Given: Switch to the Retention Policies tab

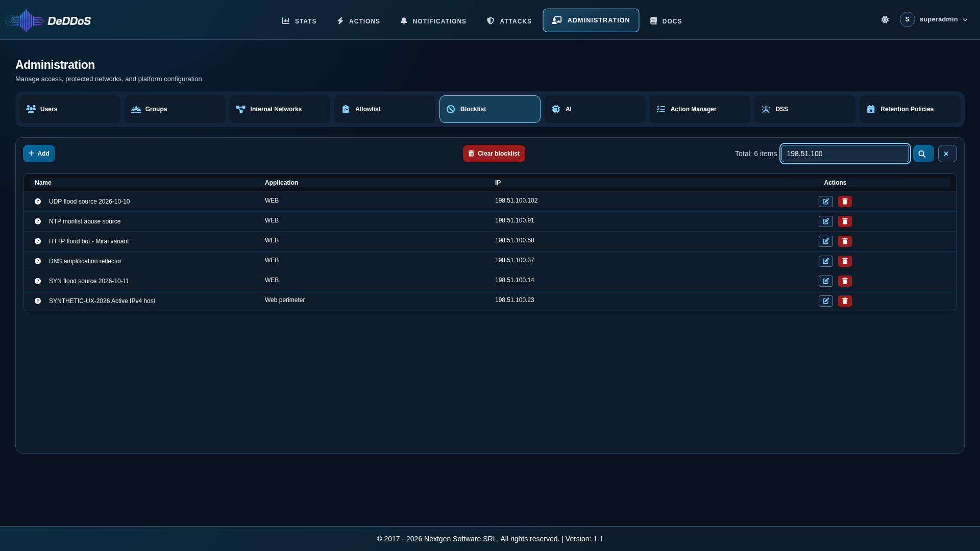Looking at the screenshot, I should click(x=910, y=109).
